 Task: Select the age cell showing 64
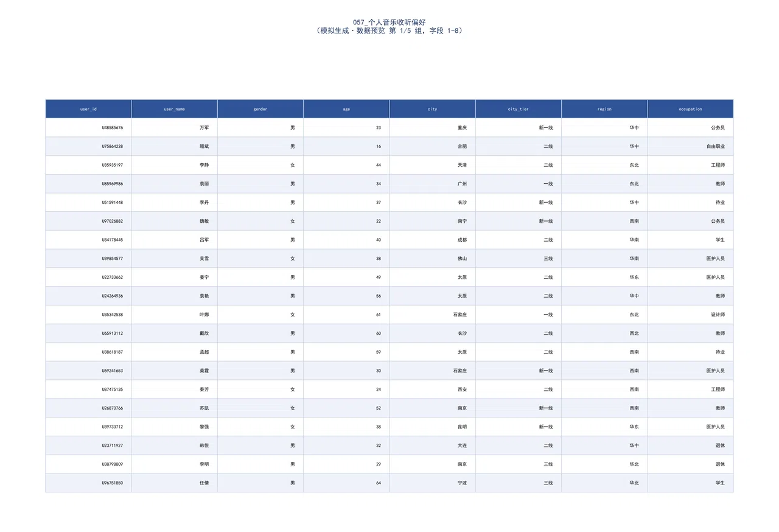(346, 483)
